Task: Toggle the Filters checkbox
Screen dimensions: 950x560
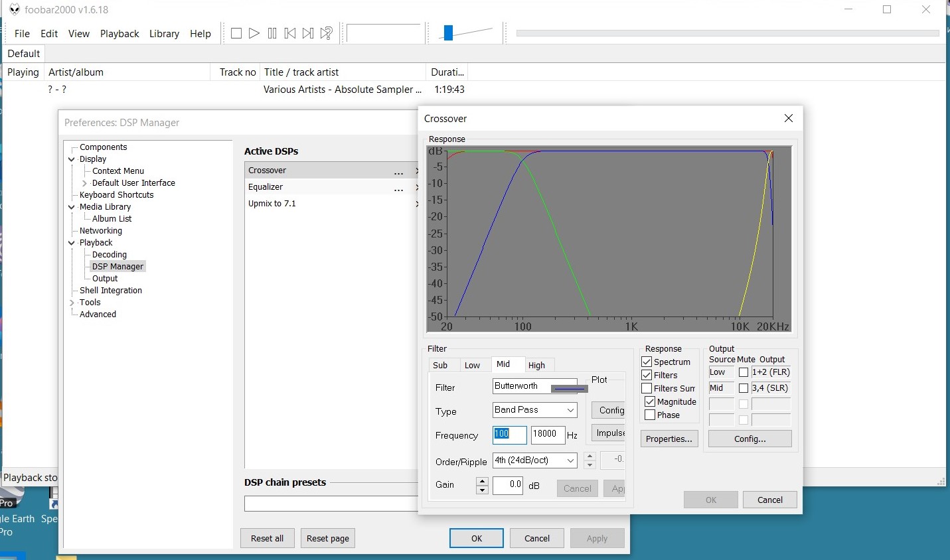Action: 647,375
